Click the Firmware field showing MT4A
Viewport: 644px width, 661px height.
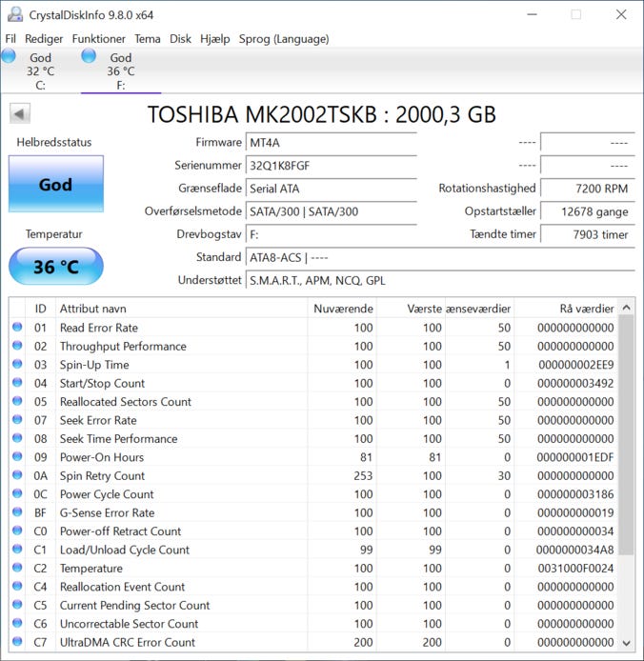[331, 143]
